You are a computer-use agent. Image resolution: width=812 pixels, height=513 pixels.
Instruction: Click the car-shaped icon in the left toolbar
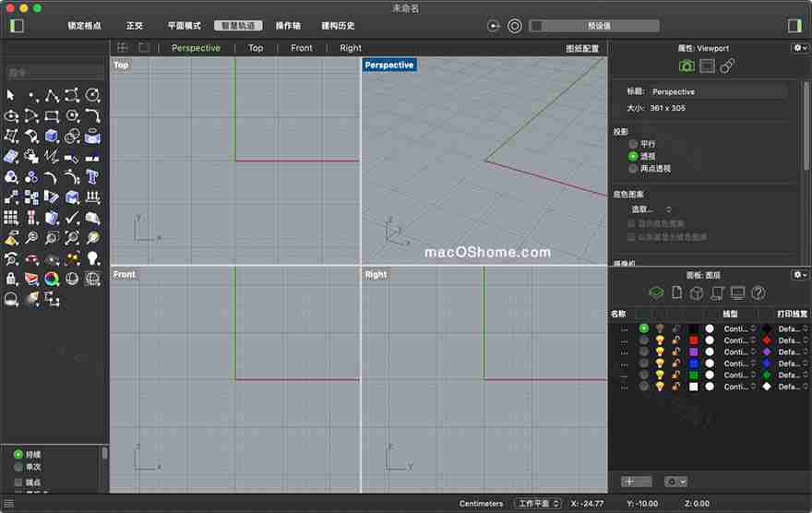(x=31, y=258)
